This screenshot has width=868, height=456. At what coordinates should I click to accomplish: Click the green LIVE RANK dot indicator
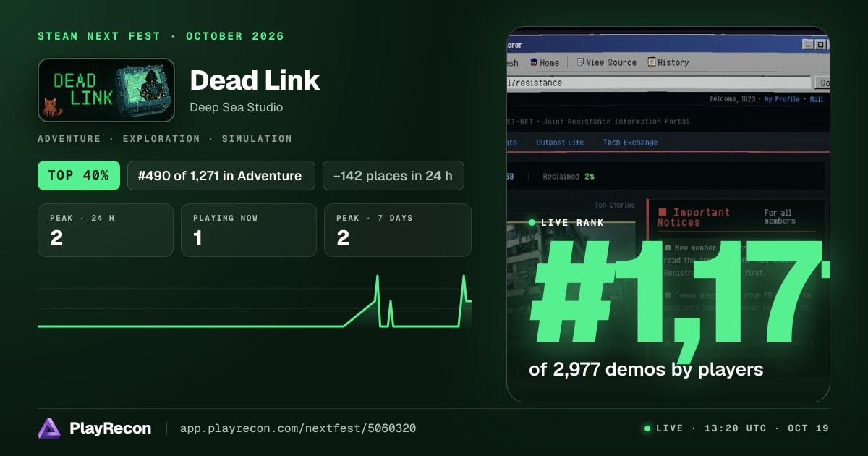tap(532, 223)
